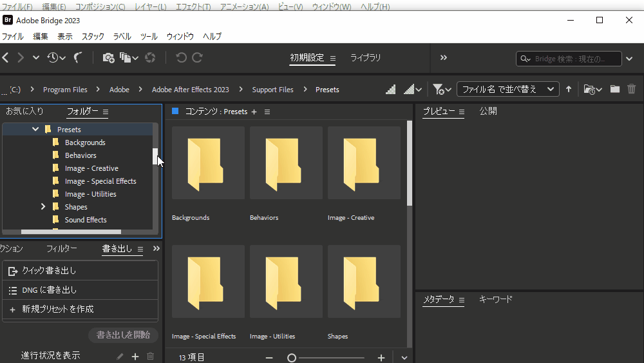Switch to キーワード tab
Screen dimensions: 644x363
point(496,299)
